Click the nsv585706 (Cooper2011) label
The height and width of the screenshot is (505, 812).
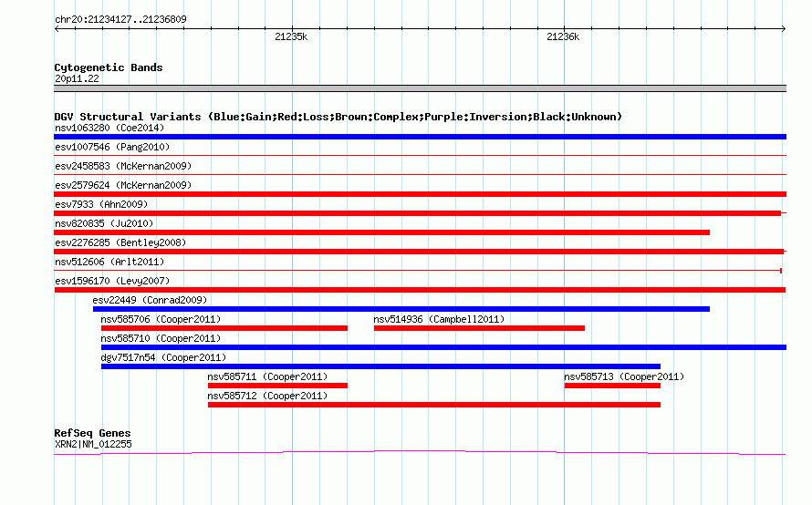161,319
